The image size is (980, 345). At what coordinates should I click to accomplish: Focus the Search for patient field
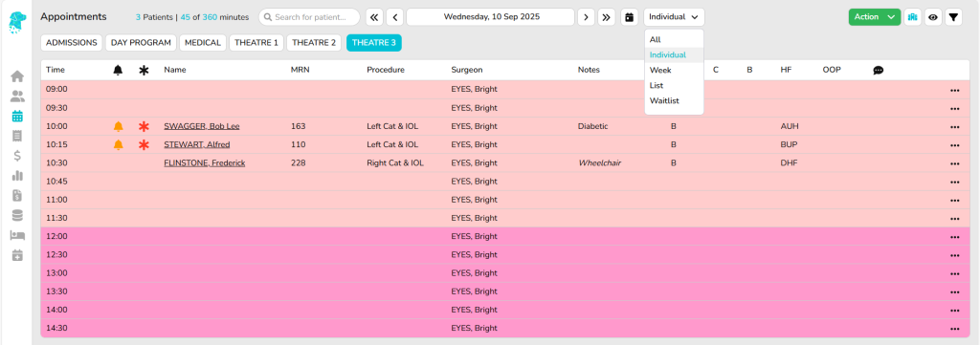tap(309, 17)
